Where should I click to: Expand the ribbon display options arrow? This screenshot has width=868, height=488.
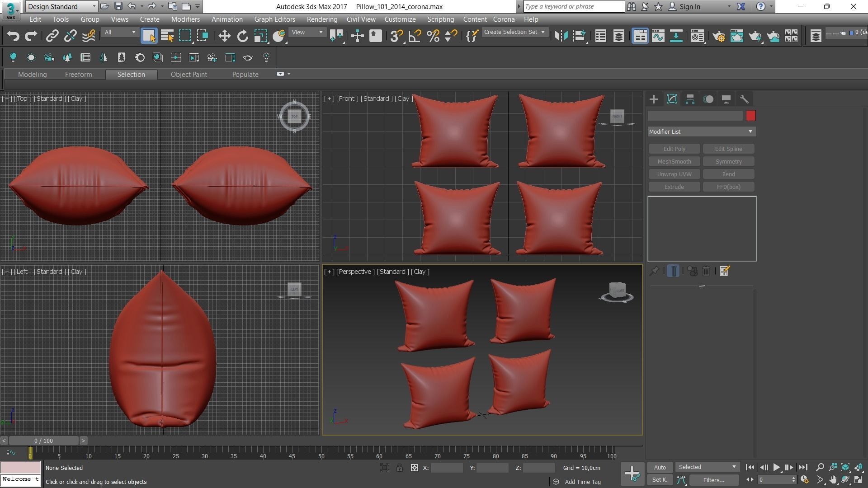tap(289, 74)
